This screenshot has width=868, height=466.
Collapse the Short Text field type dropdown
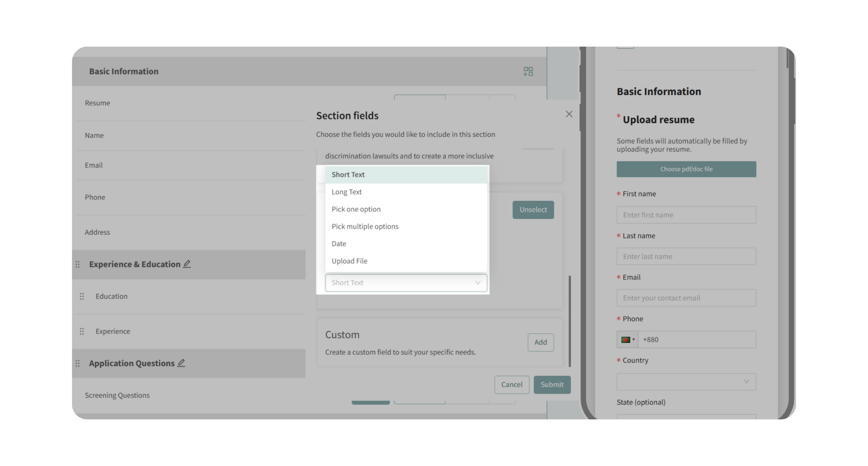click(406, 283)
